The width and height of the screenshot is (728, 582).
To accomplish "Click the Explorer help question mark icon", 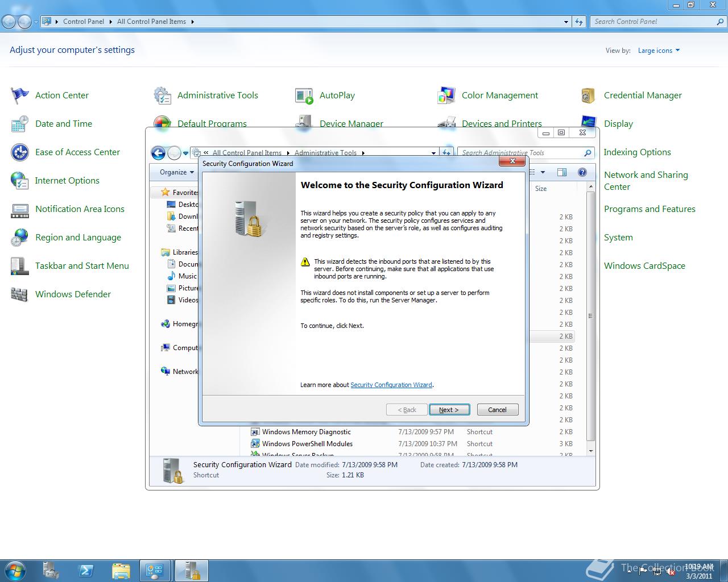I will point(582,172).
